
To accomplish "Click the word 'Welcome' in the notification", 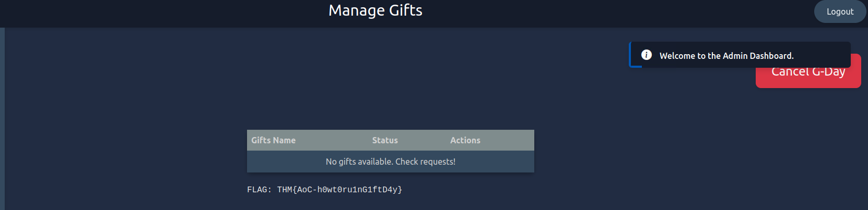I will click(x=677, y=56).
